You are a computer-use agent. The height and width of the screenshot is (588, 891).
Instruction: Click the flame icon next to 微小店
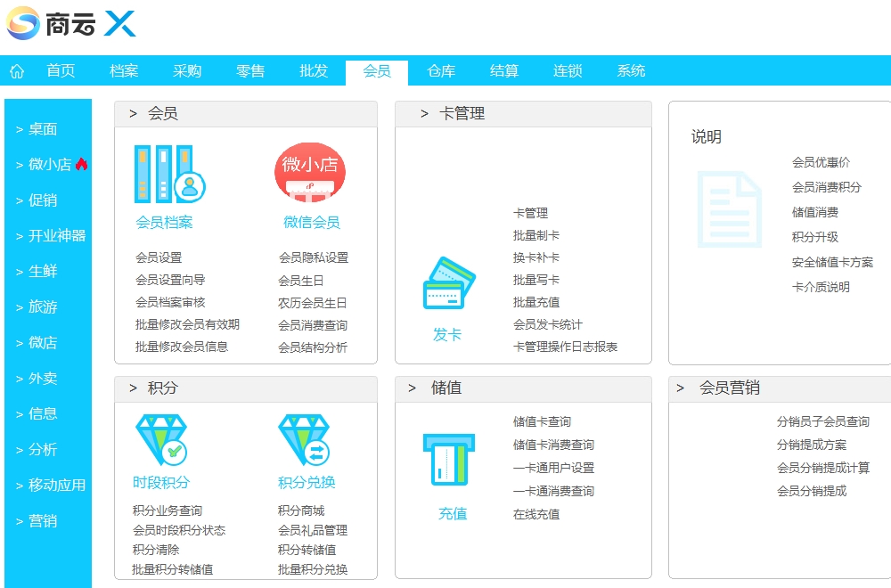[82, 164]
